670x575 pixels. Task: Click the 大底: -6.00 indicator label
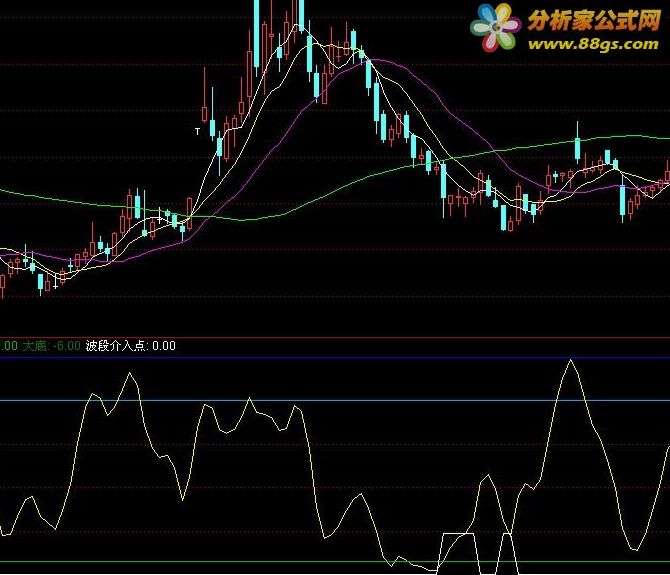point(51,346)
